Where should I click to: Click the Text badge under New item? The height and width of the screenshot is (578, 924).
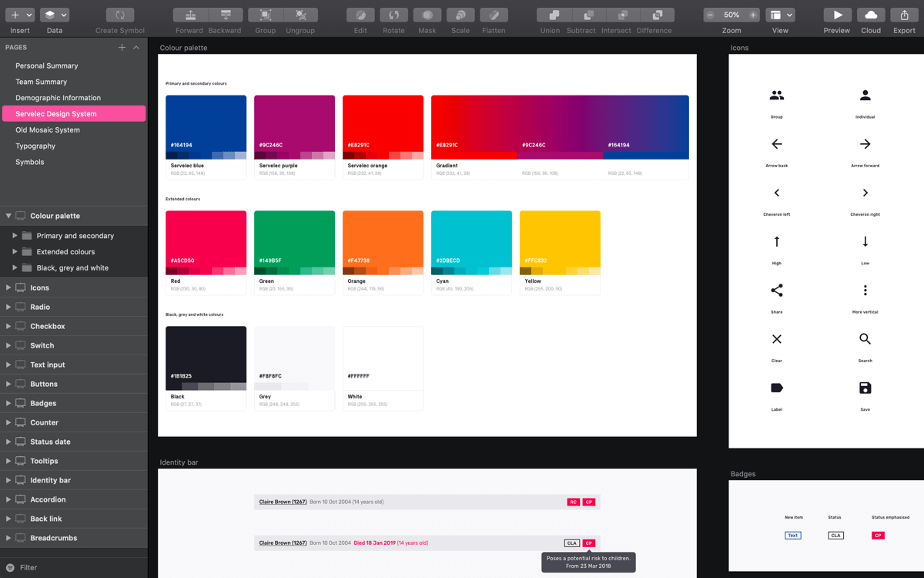(x=793, y=536)
